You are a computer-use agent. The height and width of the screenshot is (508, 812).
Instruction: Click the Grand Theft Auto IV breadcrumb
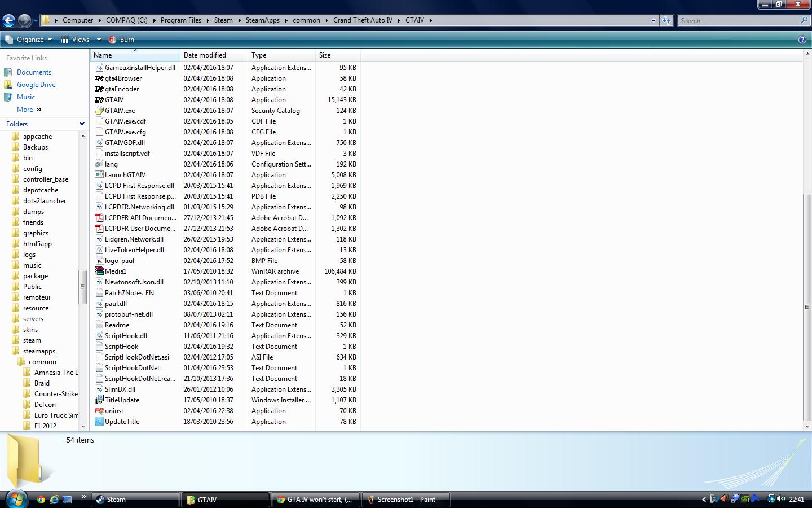pos(363,20)
